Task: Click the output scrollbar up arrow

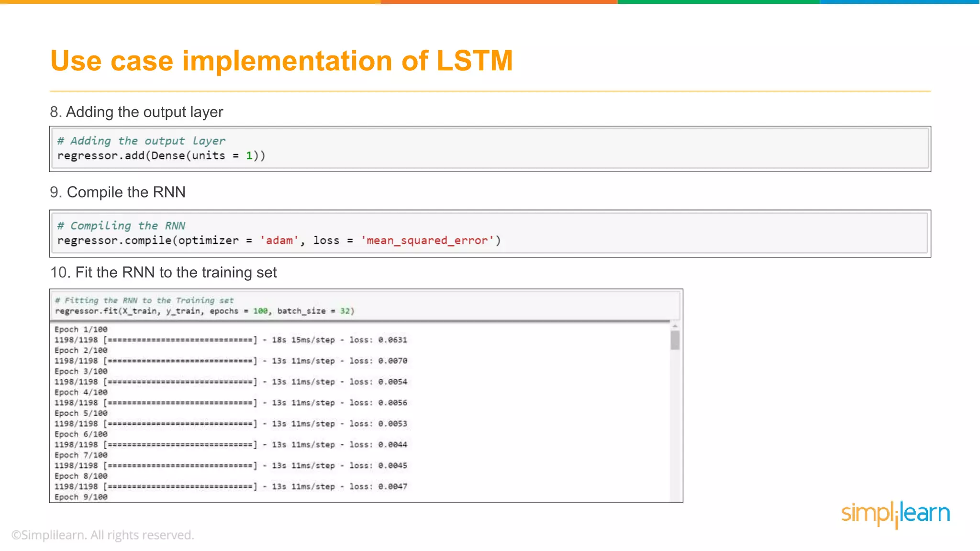Action: click(675, 326)
